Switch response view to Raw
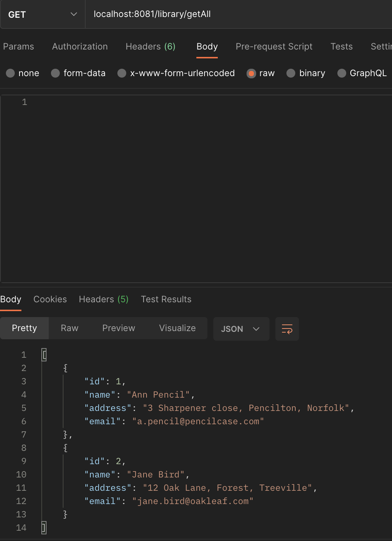392x541 pixels. [69, 328]
